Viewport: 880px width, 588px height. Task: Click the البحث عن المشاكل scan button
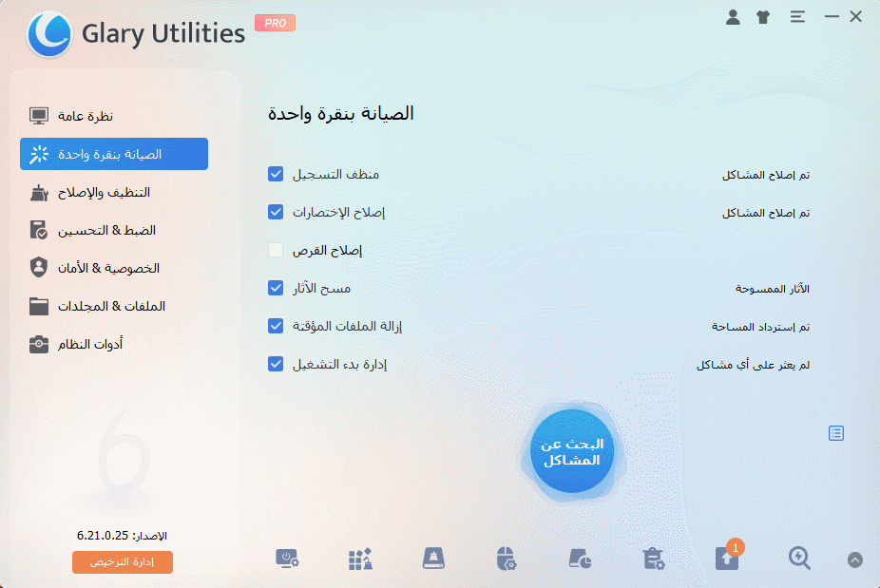click(x=572, y=451)
